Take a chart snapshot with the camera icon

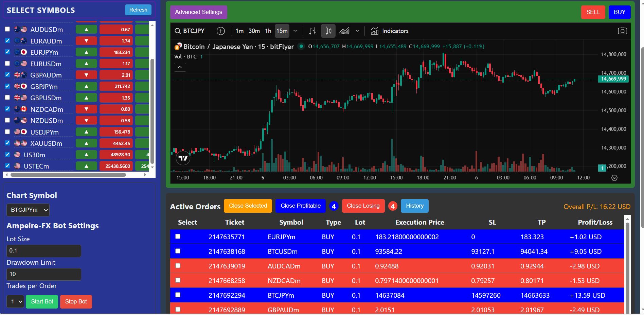pyautogui.click(x=623, y=30)
